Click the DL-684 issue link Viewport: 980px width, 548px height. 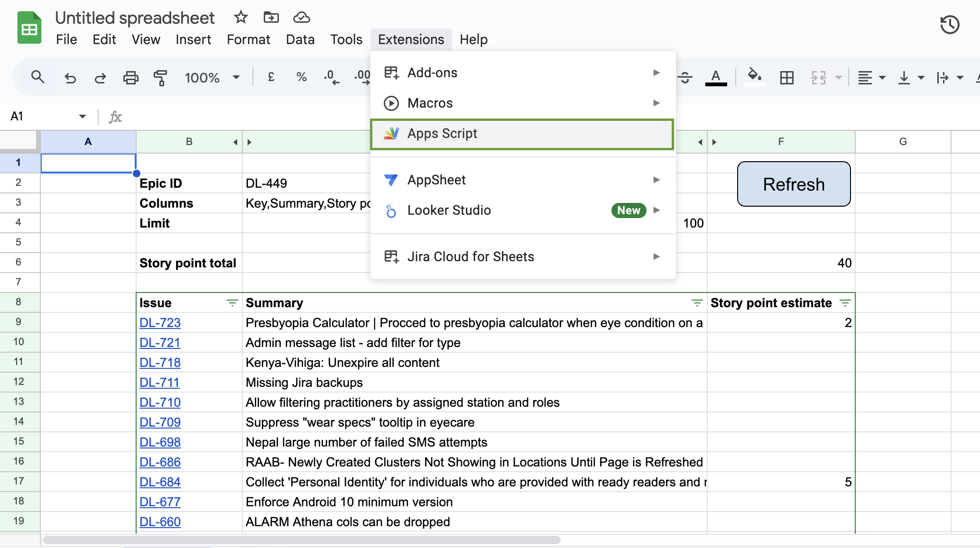(159, 482)
